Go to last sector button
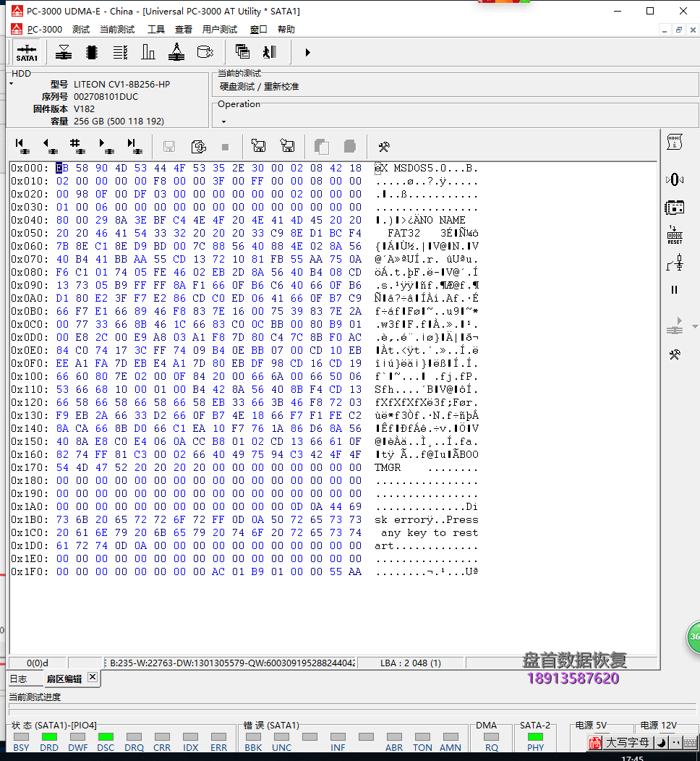The height and width of the screenshot is (761, 700). coord(134,146)
